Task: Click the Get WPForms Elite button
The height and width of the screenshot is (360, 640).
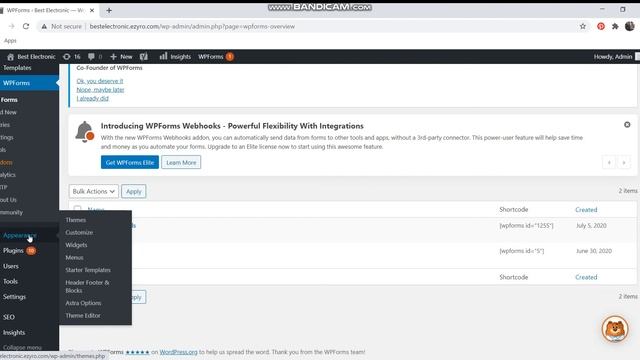Action: (x=130, y=162)
